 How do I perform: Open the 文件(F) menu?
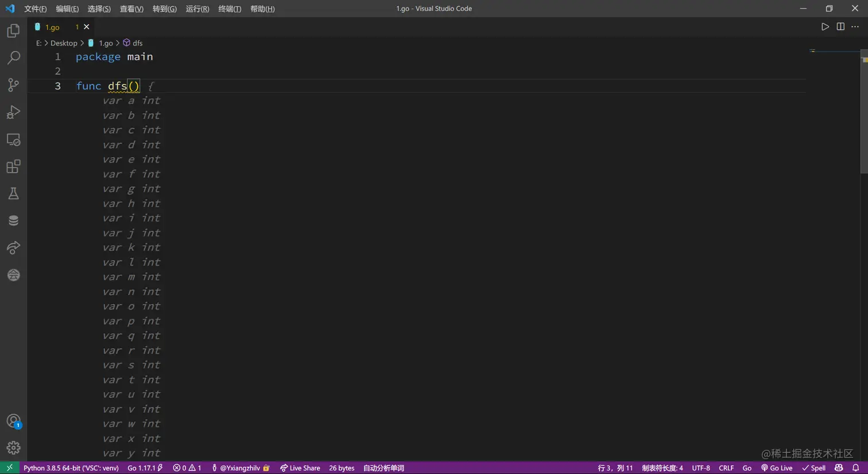tap(36, 9)
